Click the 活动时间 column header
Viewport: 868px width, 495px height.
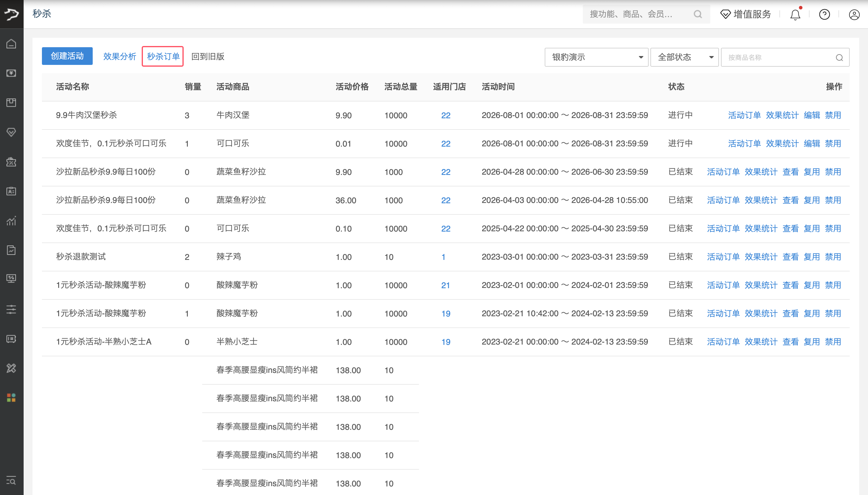(x=498, y=87)
